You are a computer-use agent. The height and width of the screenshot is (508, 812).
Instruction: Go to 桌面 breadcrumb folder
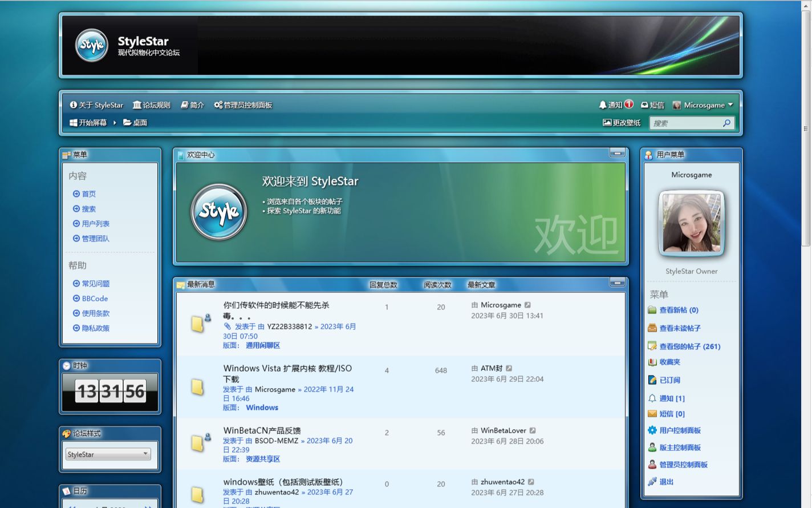coord(135,123)
